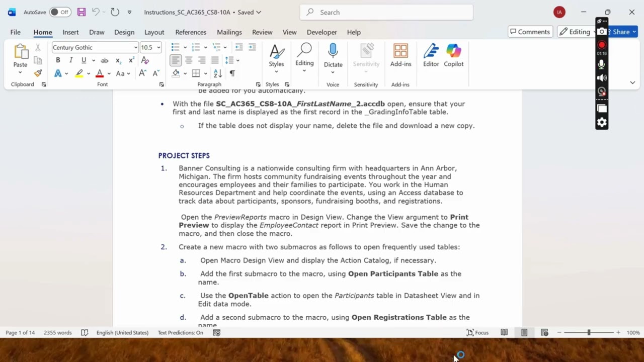Apply multilevel list icon

216,47
